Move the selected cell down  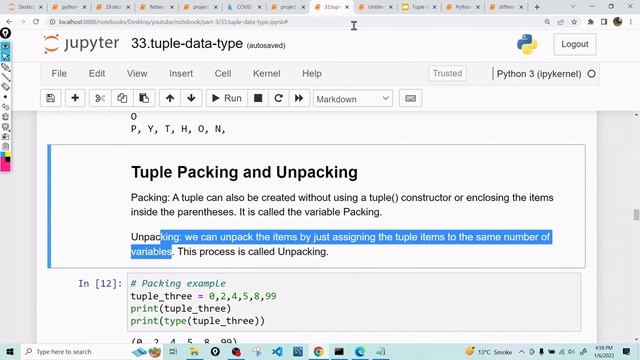pyautogui.click(x=191, y=98)
